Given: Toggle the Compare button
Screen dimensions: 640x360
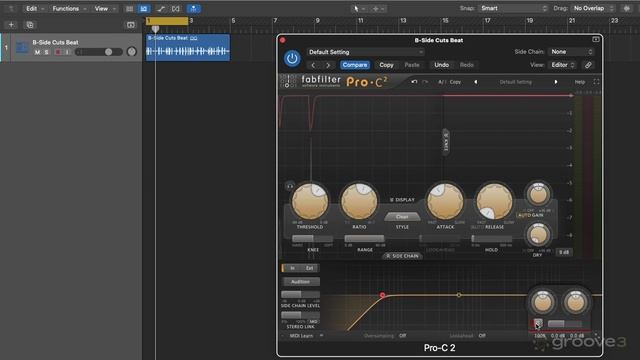Looking at the screenshot, I should [355, 65].
